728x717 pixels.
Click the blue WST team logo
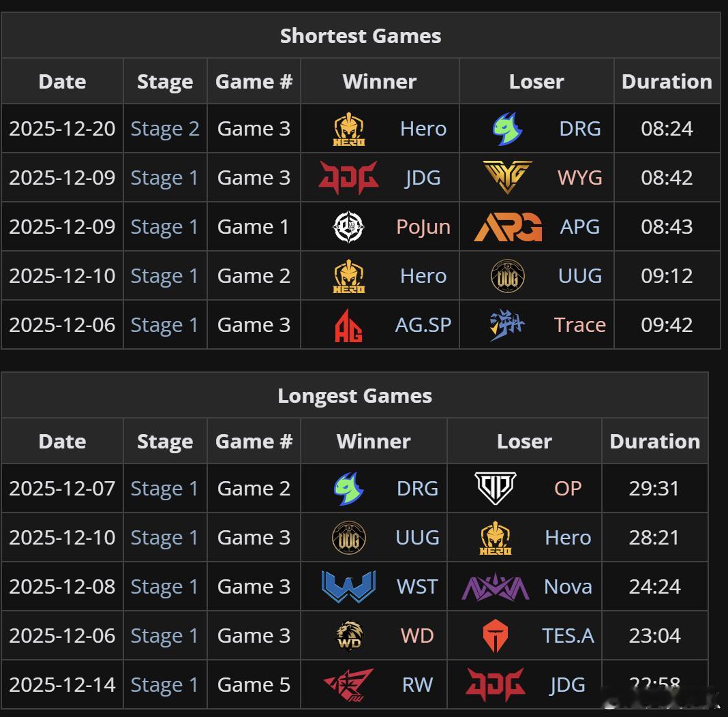(x=348, y=587)
